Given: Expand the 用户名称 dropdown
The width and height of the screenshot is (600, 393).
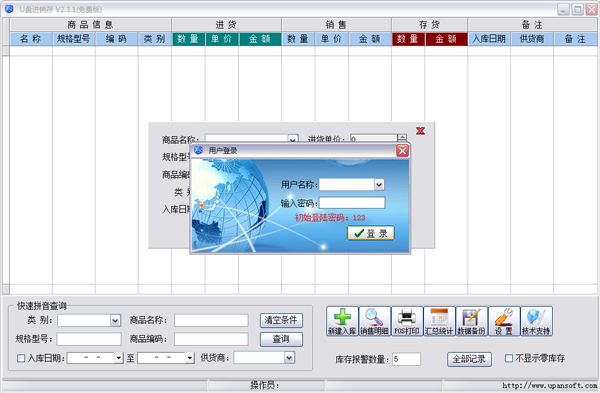Looking at the screenshot, I should 379,185.
